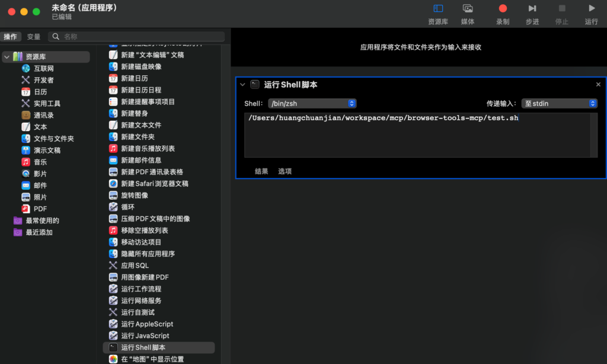Image resolution: width=607 pixels, height=364 pixels.
Task: Select 在"地图"中显示位置 action
Action: [152, 359]
